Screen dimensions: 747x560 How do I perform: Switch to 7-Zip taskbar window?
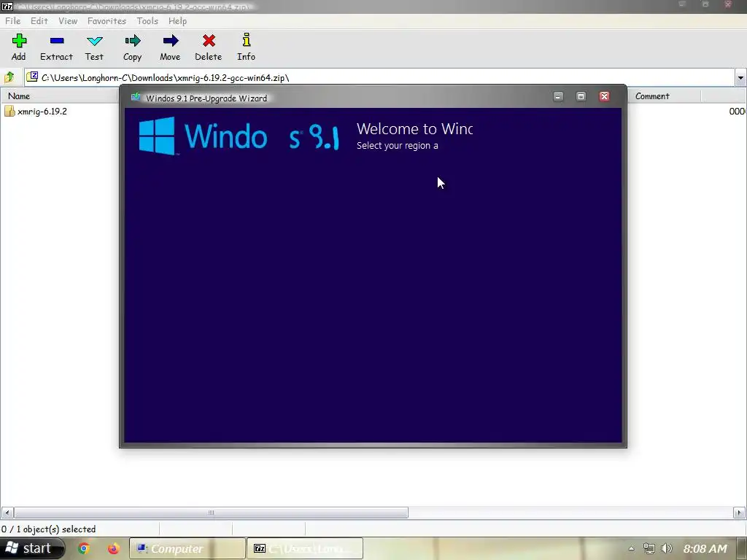[305, 548]
